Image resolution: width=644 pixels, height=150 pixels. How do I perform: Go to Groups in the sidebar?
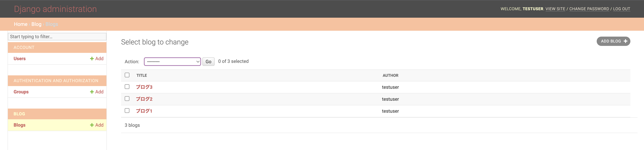pyautogui.click(x=21, y=92)
